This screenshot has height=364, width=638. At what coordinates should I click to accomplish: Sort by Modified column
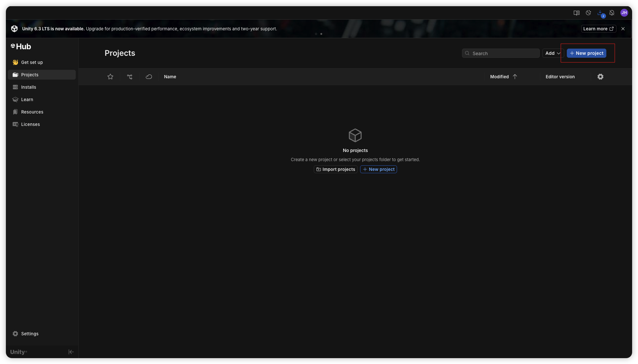503,77
